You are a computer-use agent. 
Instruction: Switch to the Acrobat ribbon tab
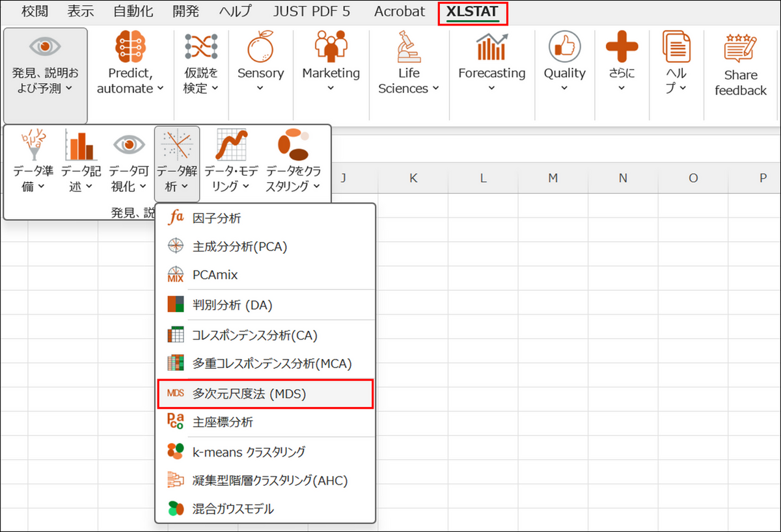coord(400,12)
